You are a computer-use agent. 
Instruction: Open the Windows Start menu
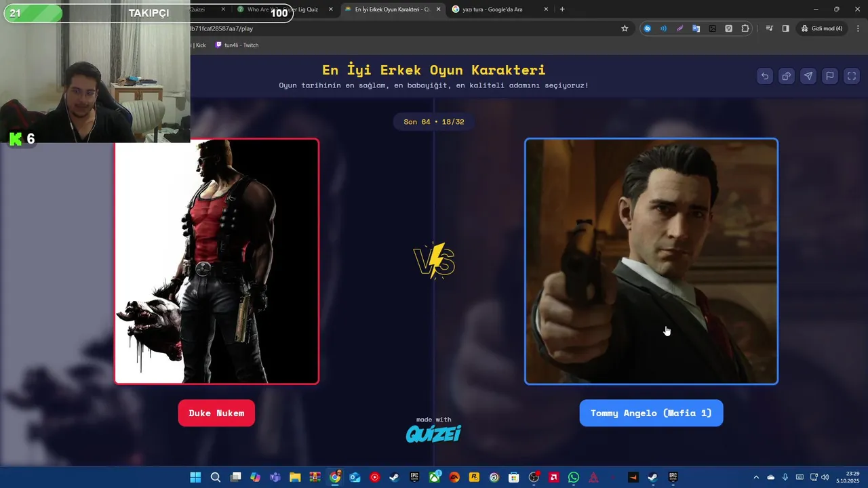[195, 477]
